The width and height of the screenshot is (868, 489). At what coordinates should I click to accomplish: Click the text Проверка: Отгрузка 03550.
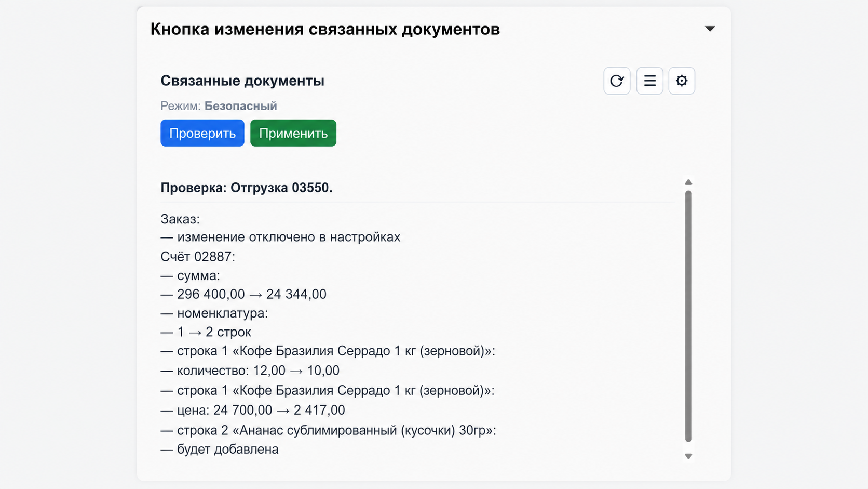(x=247, y=188)
